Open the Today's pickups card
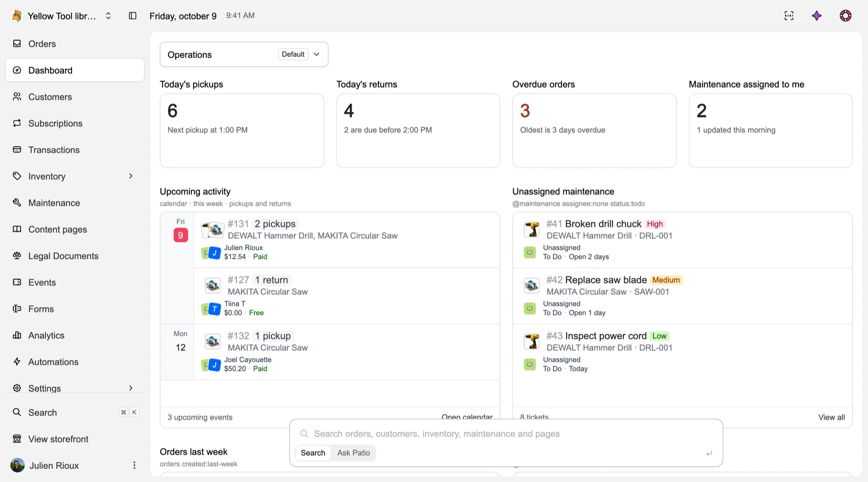868x482 pixels. pos(242,131)
